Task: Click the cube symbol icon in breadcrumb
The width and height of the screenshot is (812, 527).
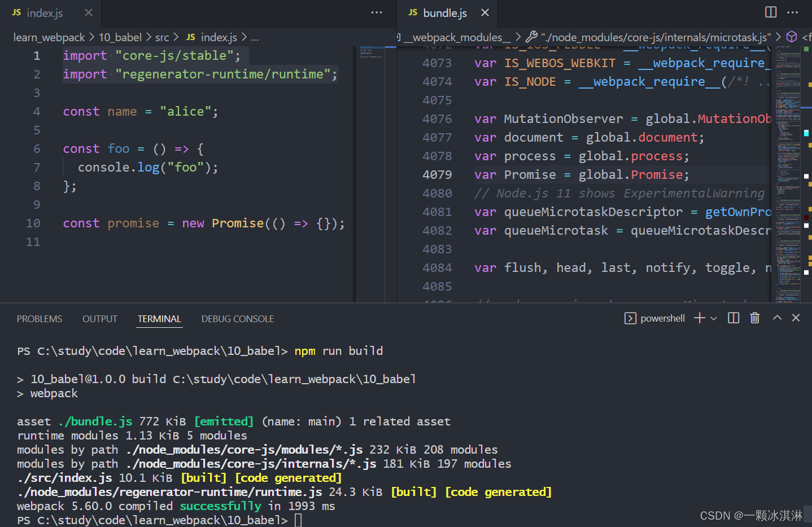Action: point(792,37)
